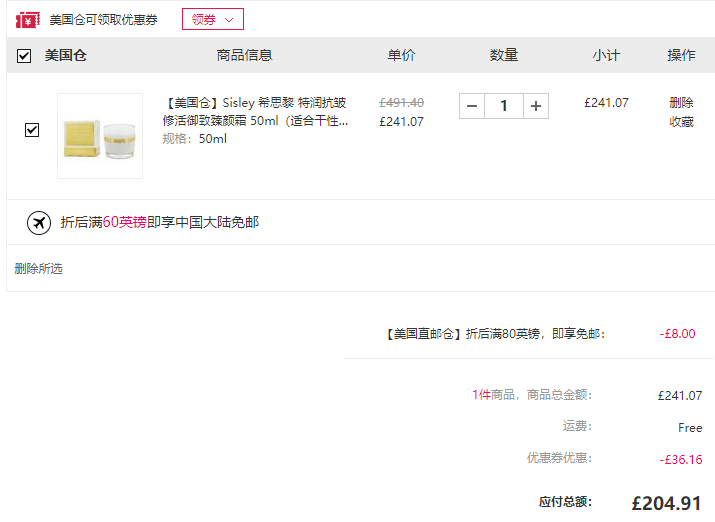The width and height of the screenshot is (715, 522).
Task: Click 收藏 to save the item
Action: click(x=681, y=122)
